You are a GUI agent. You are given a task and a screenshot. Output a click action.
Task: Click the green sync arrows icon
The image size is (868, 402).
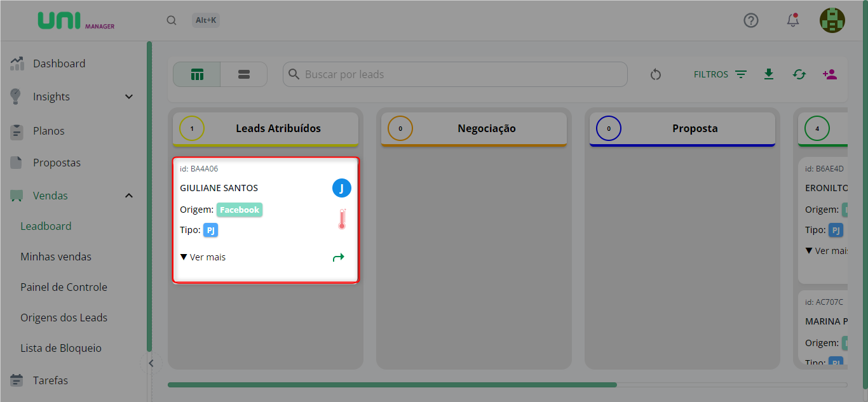pyautogui.click(x=799, y=74)
